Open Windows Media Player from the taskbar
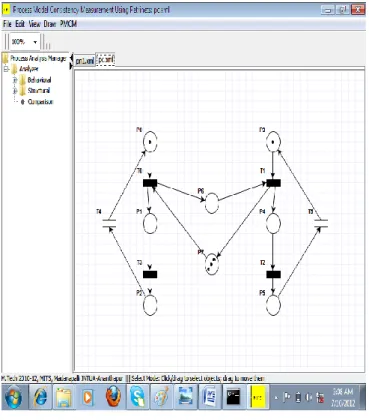 88,397
